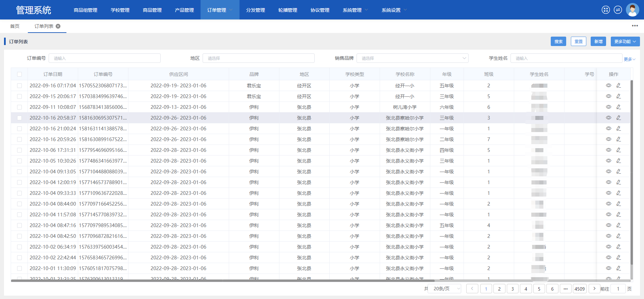
Task: Edit order dated 2022-10-01 11:30:09
Action: (x=619, y=268)
